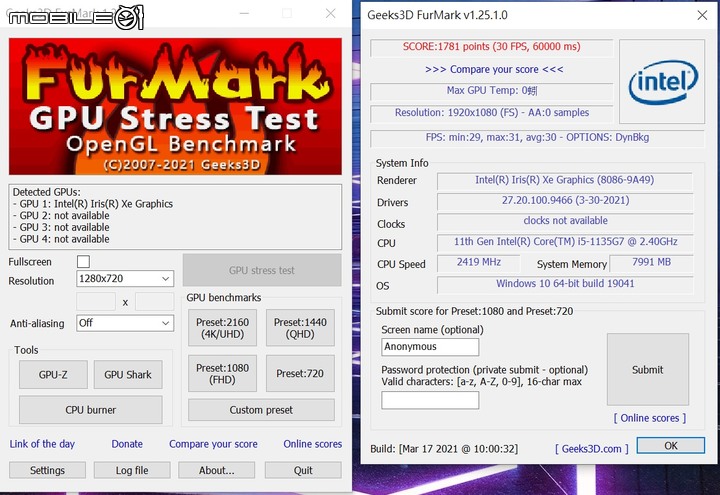The height and width of the screenshot is (495, 720).
Task: Open the Anti-aliasing Off dropdown
Action: (125, 323)
